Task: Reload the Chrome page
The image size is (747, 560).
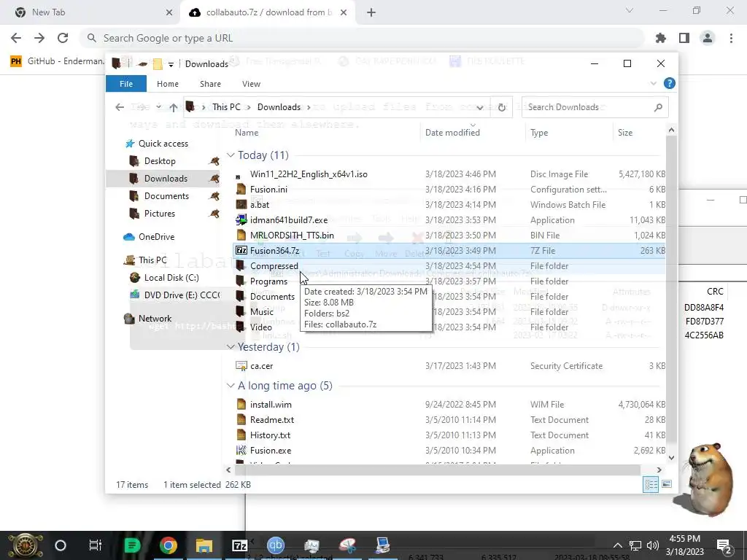Action: pyautogui.click(x=63, y=38)
